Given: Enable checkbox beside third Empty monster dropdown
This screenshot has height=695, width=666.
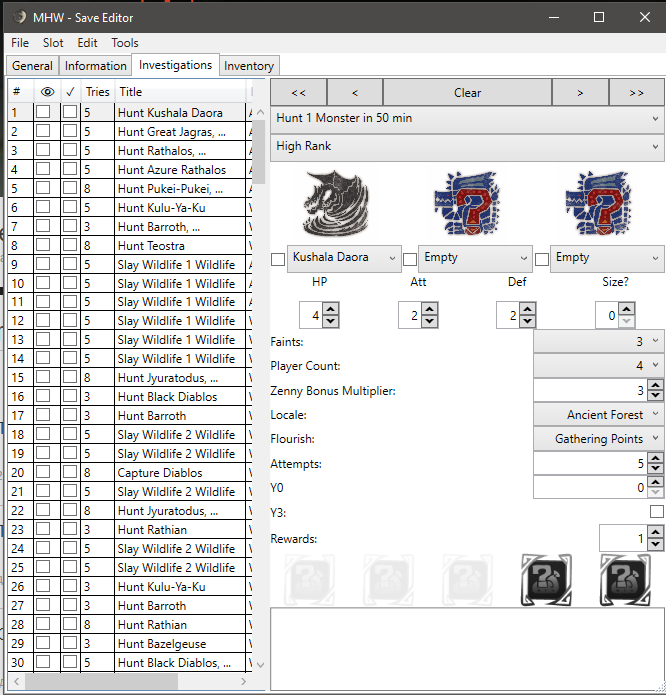Looking at the screenshot, I should [x=542, y=259].
